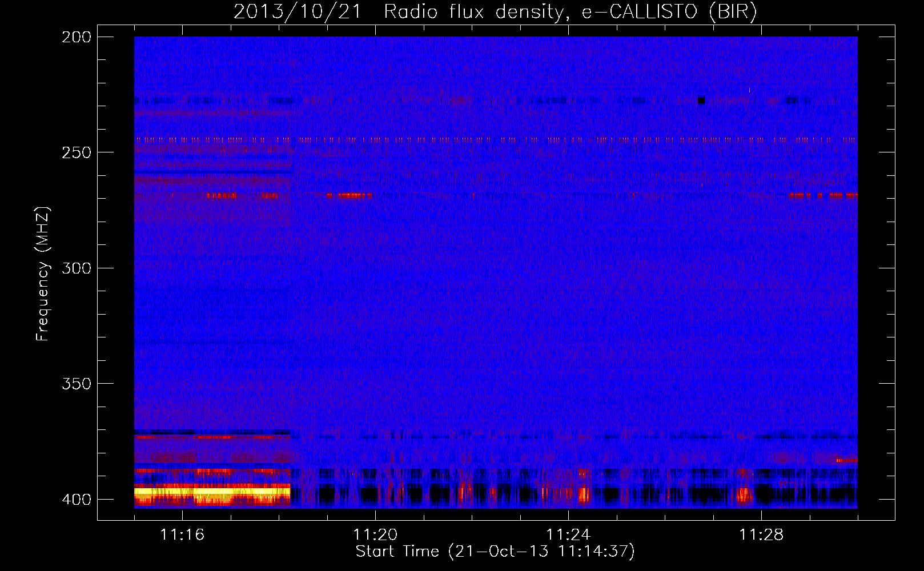924x571 pixels.
Task: Click the red streak near 11:19 at 269 MHz
Action: pos(349,196)
